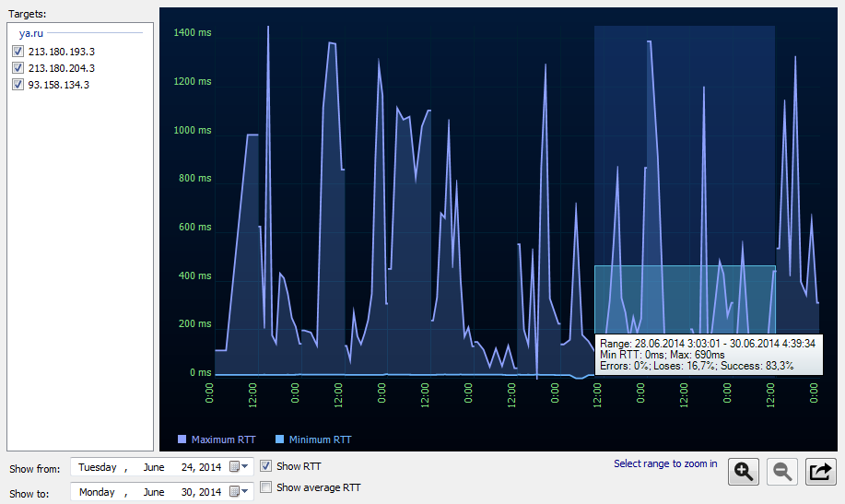Click the weekday Monday in Show to field

97,492
